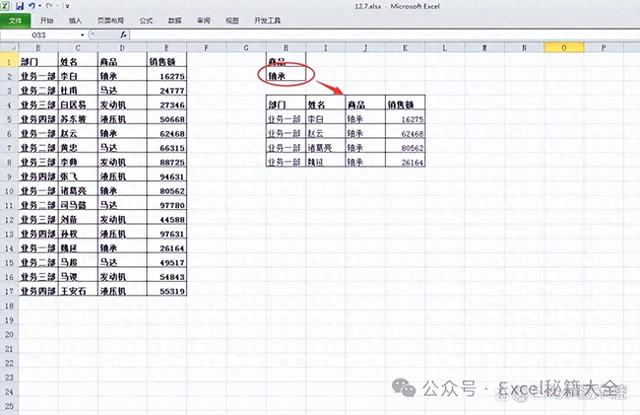Image resolution: width=640 pixels, height=415 pixels.
Task: Switch to the 视图 ribbon tab
Action: click(x=232, y=20)
